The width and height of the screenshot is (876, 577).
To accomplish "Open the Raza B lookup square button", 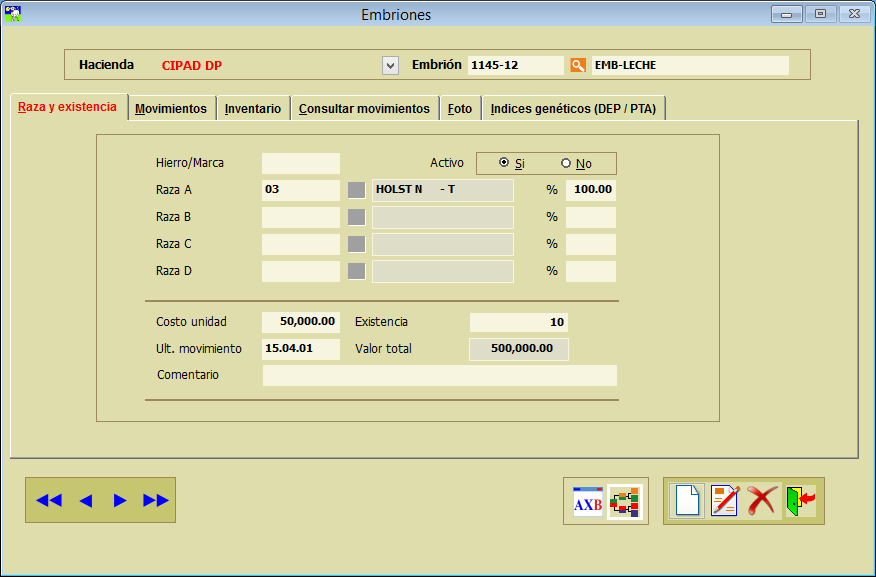I will click(x=356, y=217).
